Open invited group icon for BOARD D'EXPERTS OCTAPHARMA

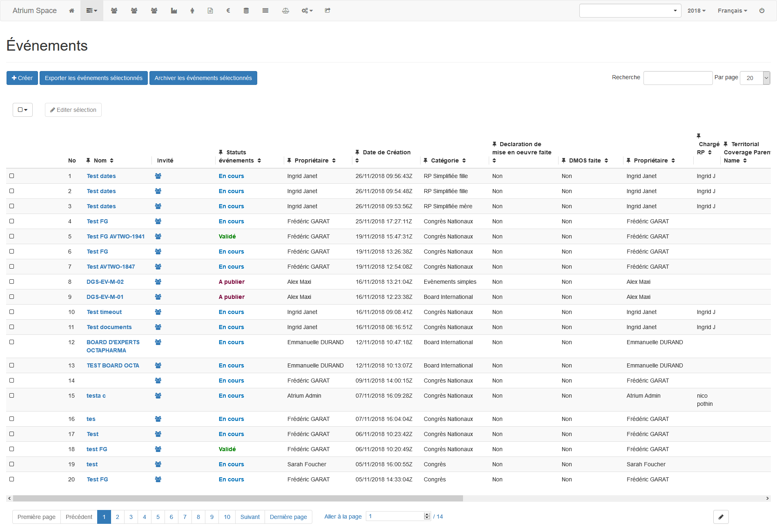coord(158,342)
